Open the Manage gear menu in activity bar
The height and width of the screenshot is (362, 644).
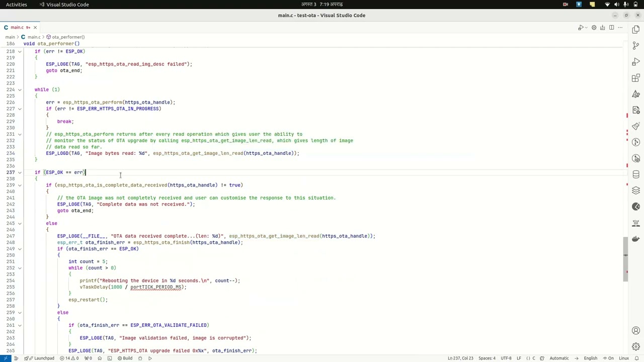(636, 347)
